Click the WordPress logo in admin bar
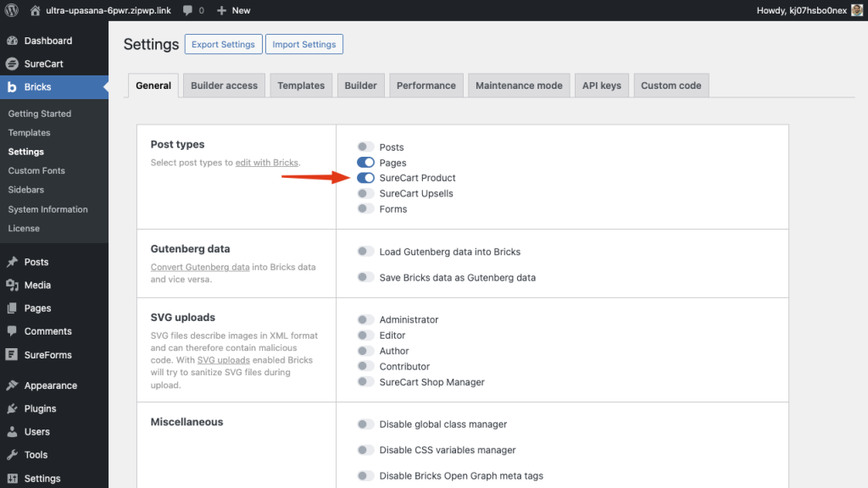 pos(12,10)
